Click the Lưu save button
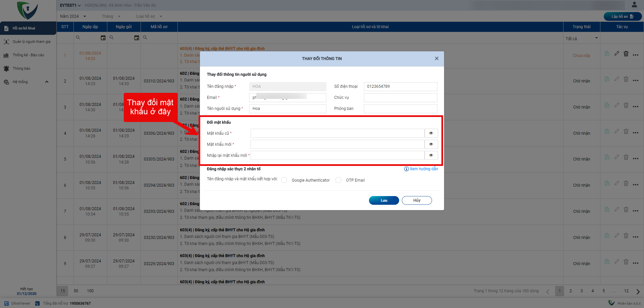This screenshot has width=644, height=308. point(384,200)
